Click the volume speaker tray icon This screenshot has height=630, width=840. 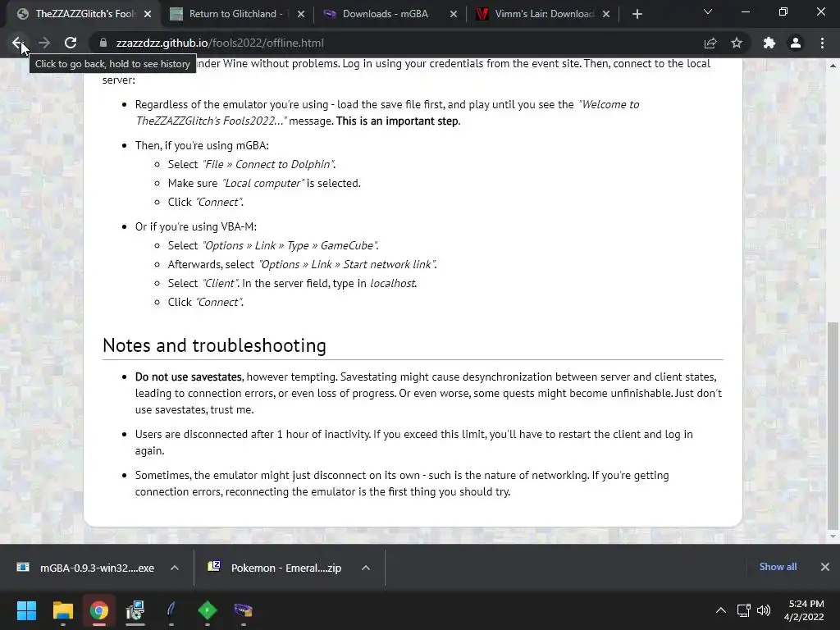[x=764, y=610]
